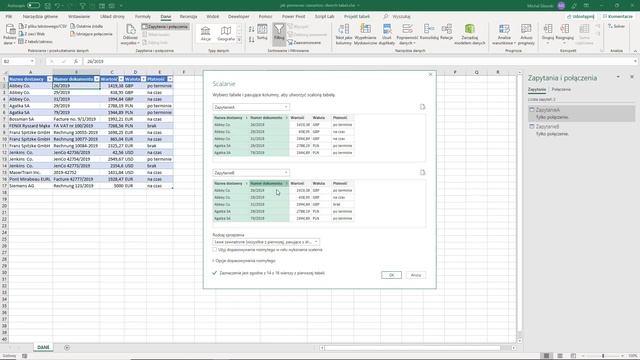
Task: Open Płatność column filter dropdown in sheet
Action: coord(170,79)
